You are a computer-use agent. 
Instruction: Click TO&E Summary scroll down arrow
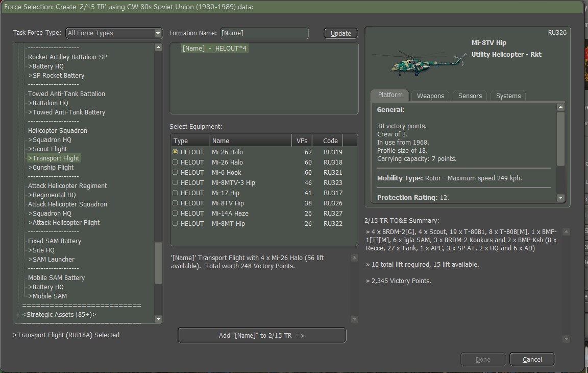tap(566, 339)
